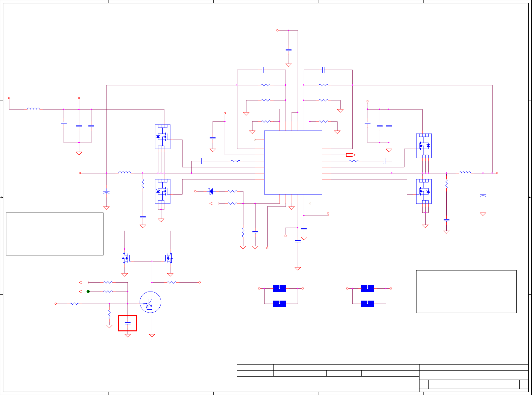Image resolution: width=532 pixels, height=395 pixels.
Task: Click the lower fuse in the right fuse pair
Action: tap(368, 304)
